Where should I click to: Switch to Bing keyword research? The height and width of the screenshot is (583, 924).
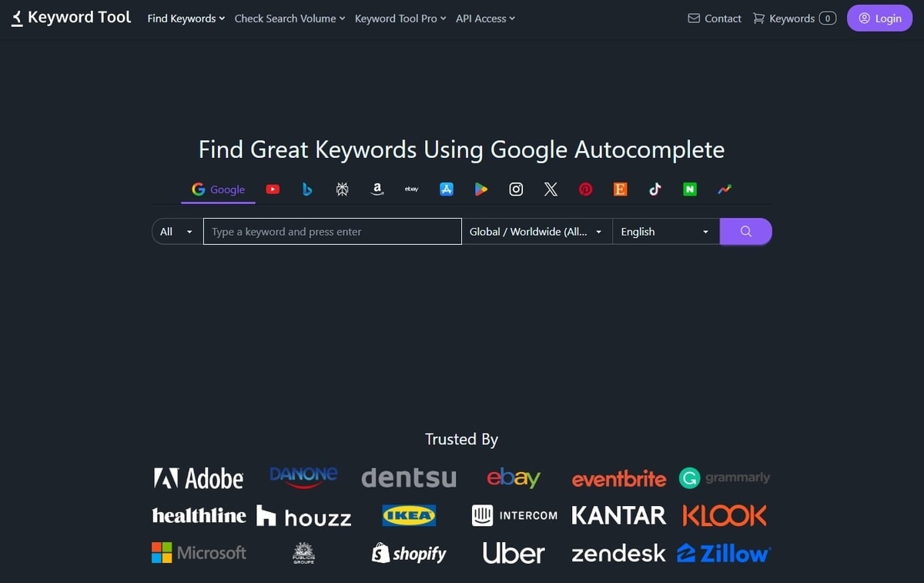click(x=307, y=189)
